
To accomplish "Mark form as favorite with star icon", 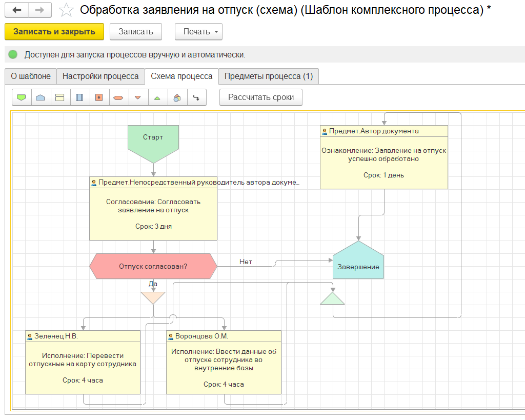I will 66,10.
